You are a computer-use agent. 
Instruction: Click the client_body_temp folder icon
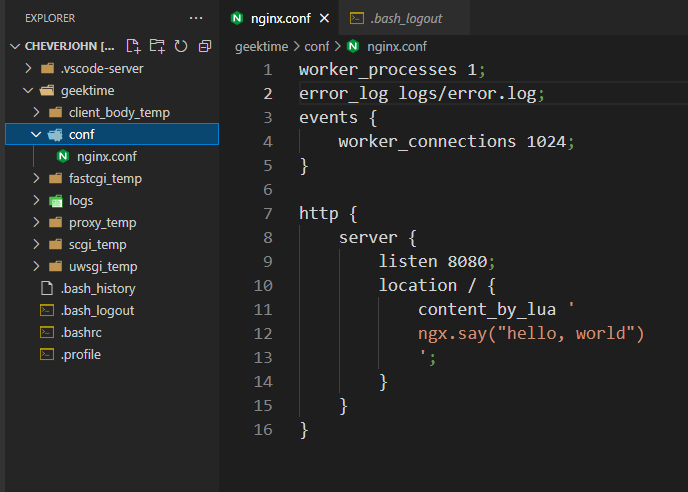[x=55, y=112]
